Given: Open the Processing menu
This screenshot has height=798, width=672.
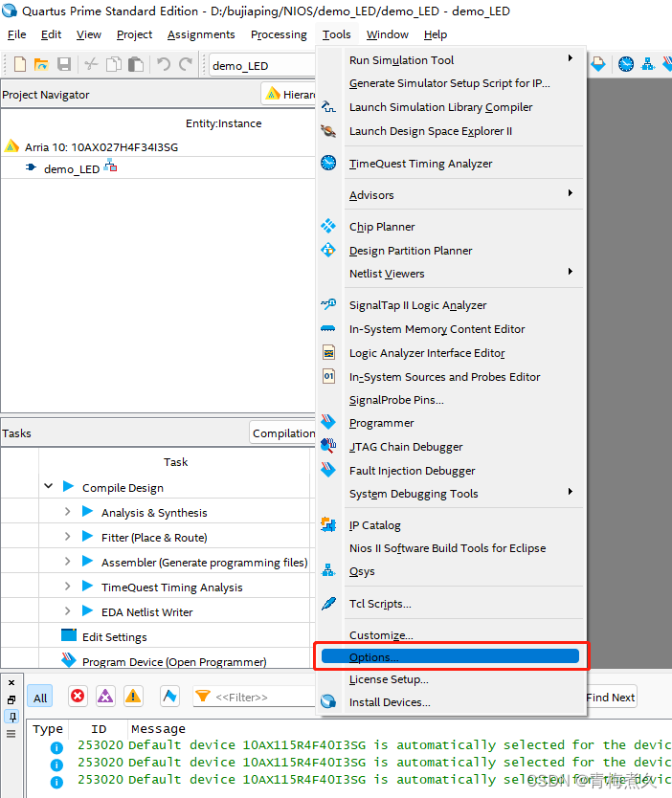Looking at the screenshot, I should click(279, 34).
